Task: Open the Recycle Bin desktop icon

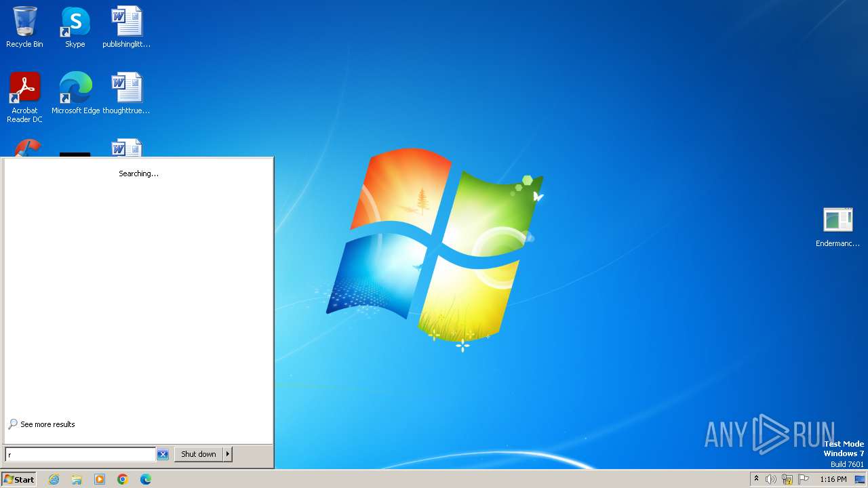Action: [x=24, y=27]
